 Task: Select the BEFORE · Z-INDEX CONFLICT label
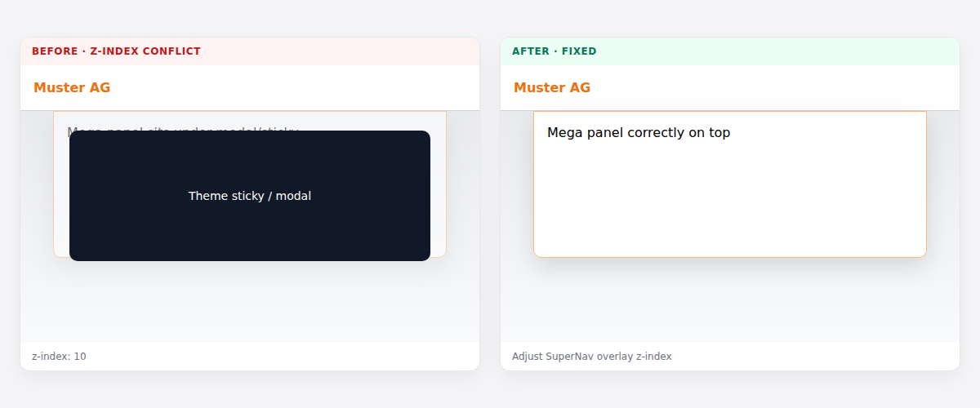116,51
